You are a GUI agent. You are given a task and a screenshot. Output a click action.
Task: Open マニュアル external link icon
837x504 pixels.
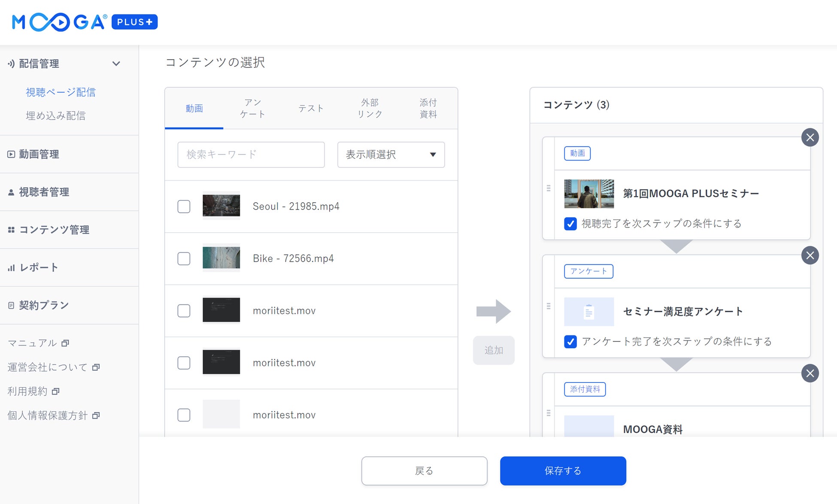pos(65,343)
